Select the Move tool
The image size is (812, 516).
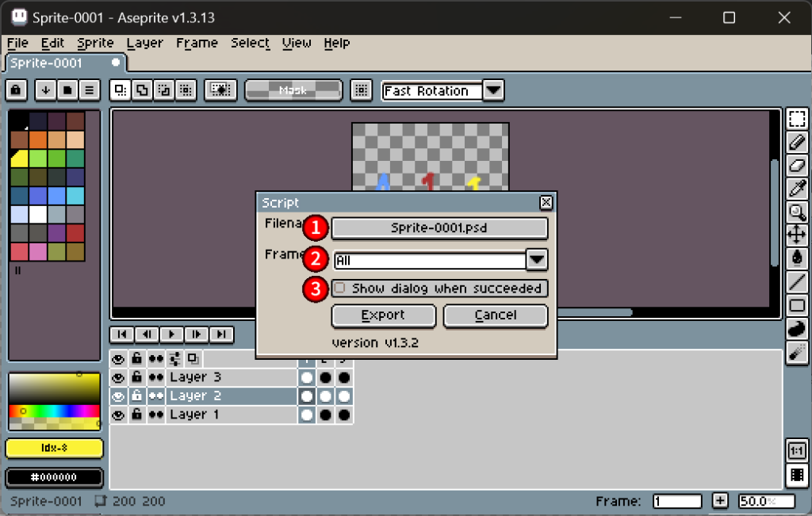[797, 235]
